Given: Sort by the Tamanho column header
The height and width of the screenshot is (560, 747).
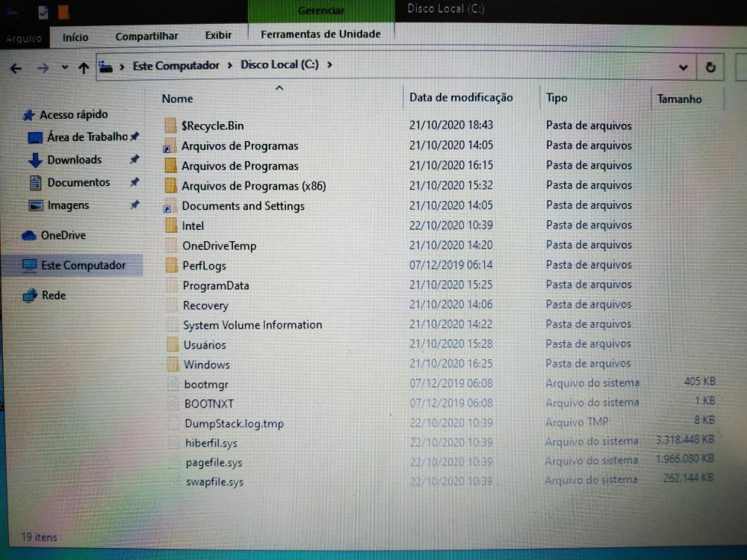Looking at the screenshot, I should [x=679, y=99].
